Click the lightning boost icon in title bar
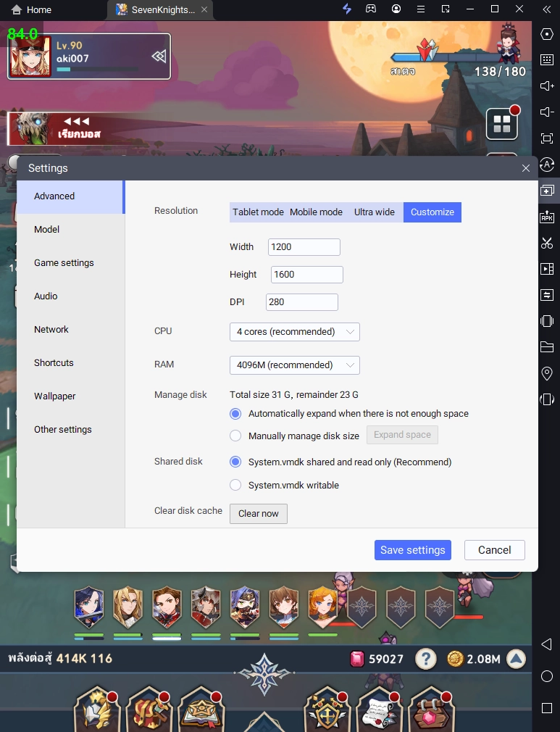This screenshot has width=560, height=732. pyautogui.click(x=347, y=9)
